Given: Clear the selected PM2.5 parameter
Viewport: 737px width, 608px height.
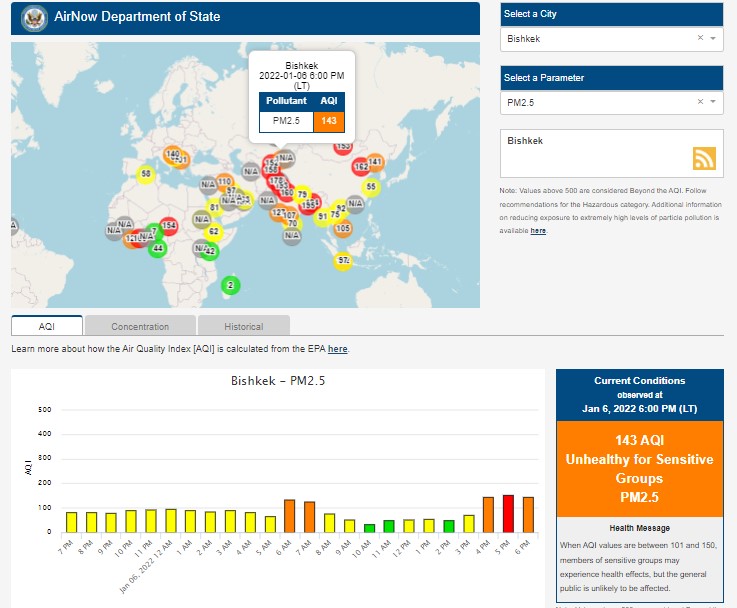Looking at the screenshot, I should (x=700, y=102).
